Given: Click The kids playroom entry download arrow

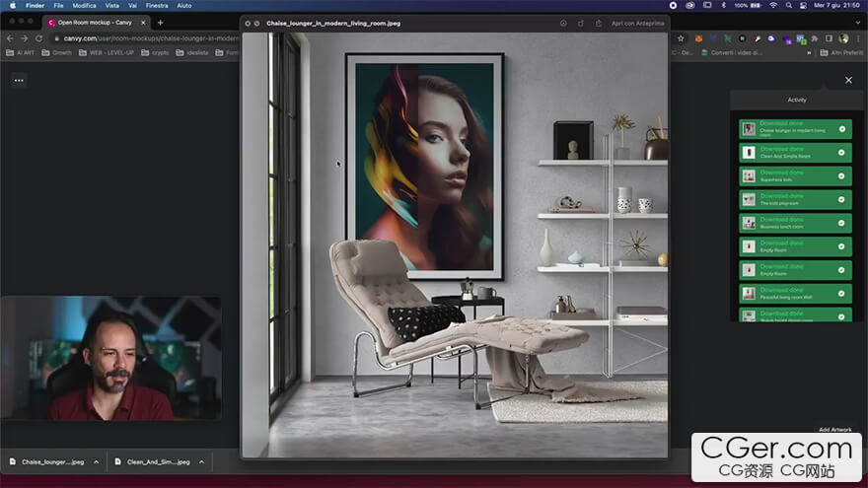Looking at the screenshot, I should tap(842, 200).
